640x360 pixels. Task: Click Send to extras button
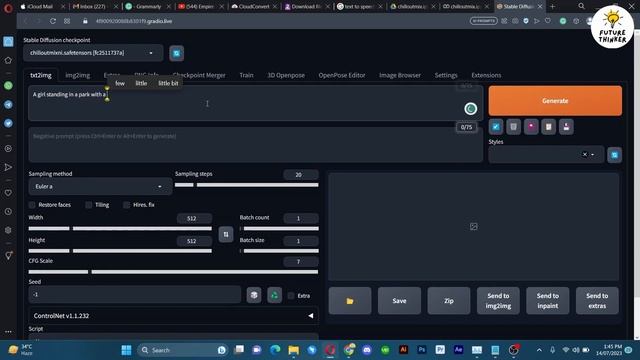pos(597,301)
